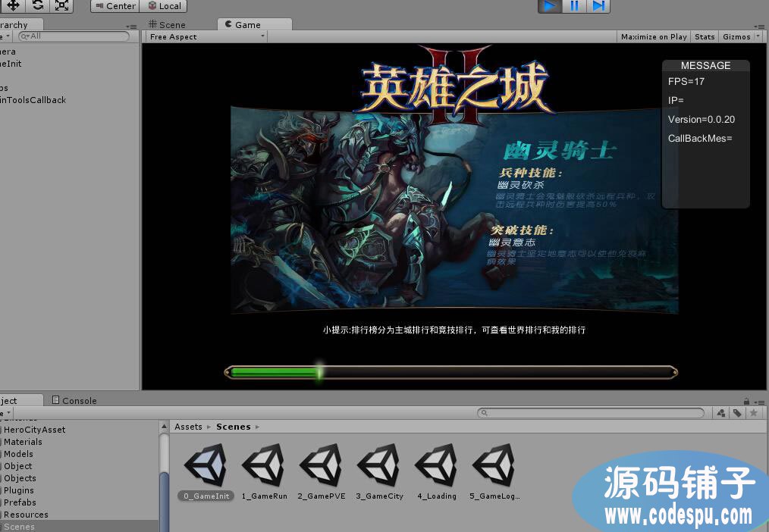Open the Gizmos dropdown arrow
Viewport: 769px width, 532px height.
(758, 36)
